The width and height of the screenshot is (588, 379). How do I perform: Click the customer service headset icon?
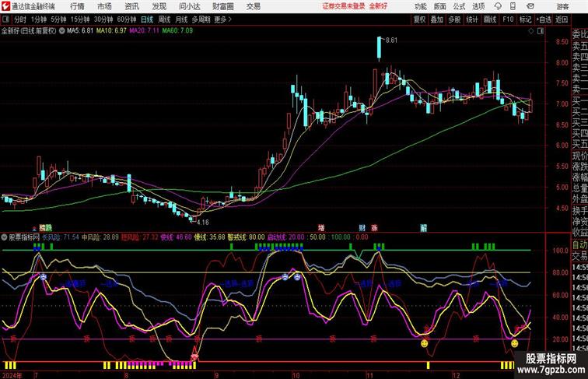(498, 6)
